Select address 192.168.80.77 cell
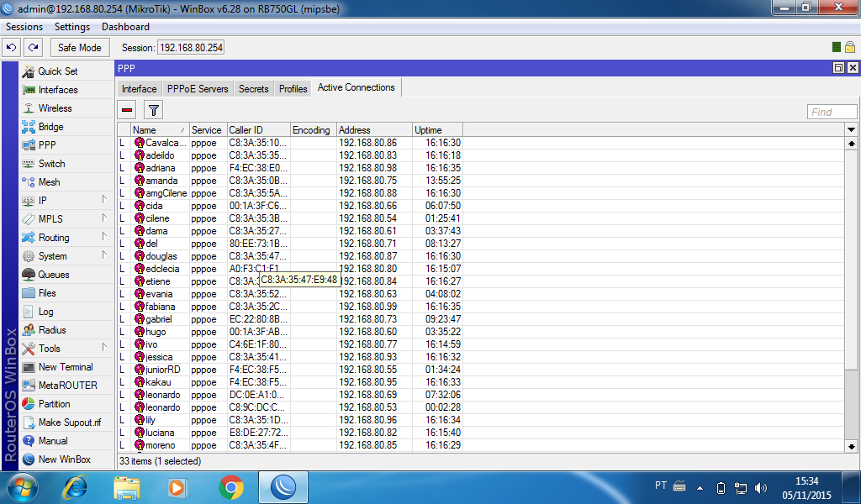This screenshot has width=861, height=504. [374, 344]
